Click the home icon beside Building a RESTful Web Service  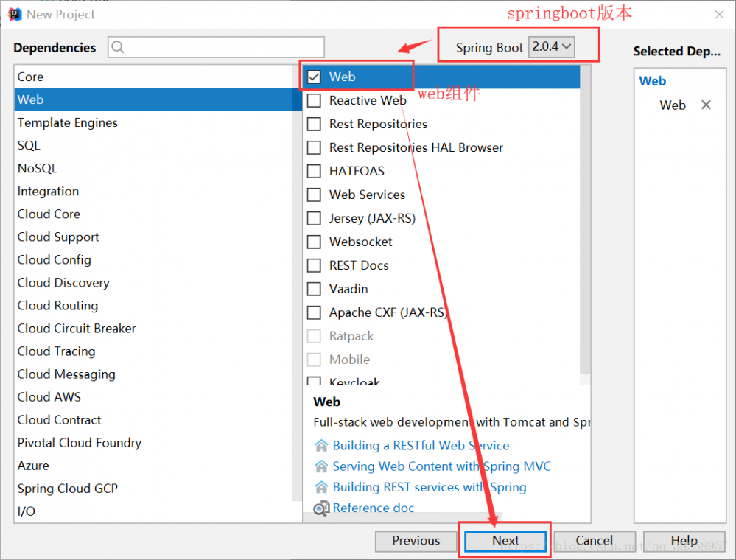pyautogui.click(x=321, y=445)
